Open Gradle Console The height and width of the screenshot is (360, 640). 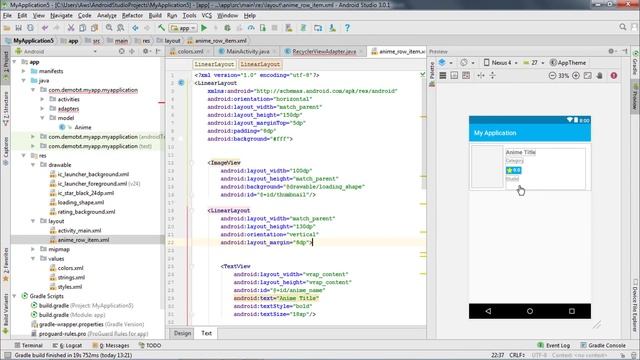[x=603, y=345]
